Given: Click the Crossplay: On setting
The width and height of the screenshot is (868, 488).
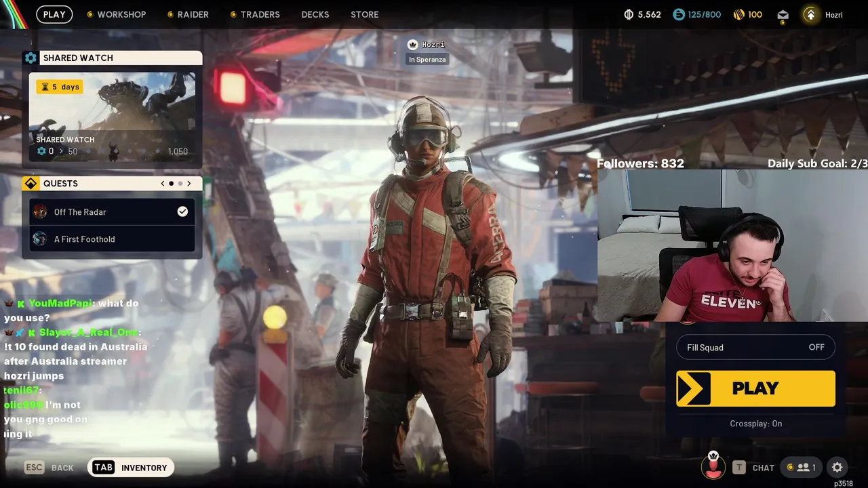Looking at the screenshot, I should pos(755,424).
